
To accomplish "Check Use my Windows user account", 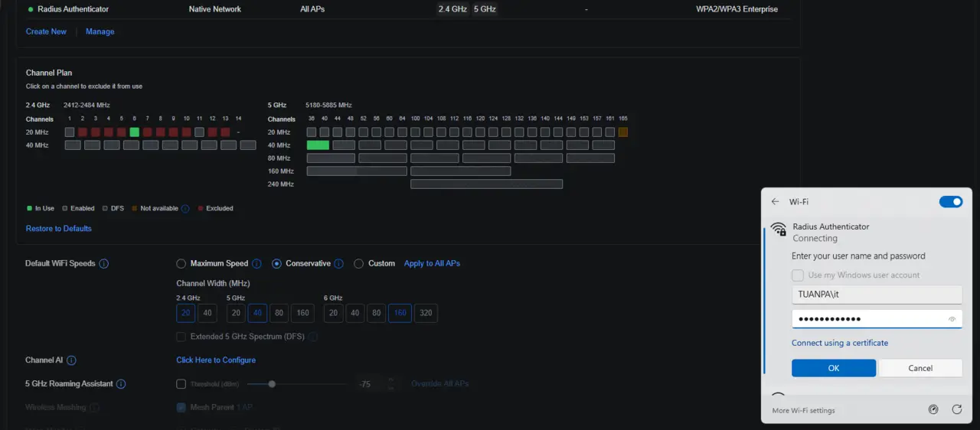I will [x=798, y=275].
